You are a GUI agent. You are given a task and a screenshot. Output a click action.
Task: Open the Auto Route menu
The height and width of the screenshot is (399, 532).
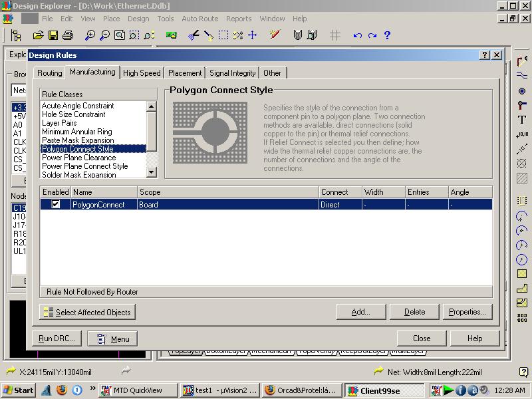click(x=199, y=19)
